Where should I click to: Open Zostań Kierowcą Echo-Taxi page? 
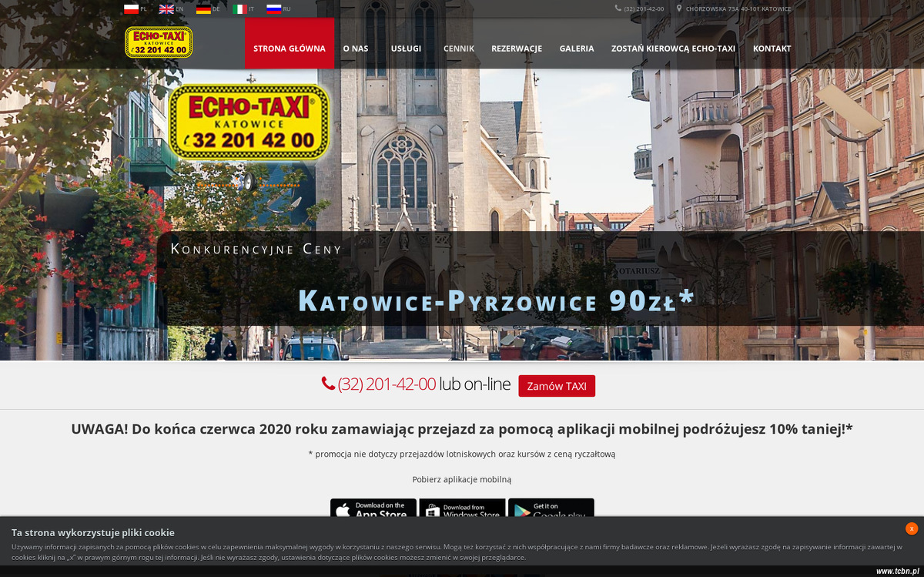673,49
